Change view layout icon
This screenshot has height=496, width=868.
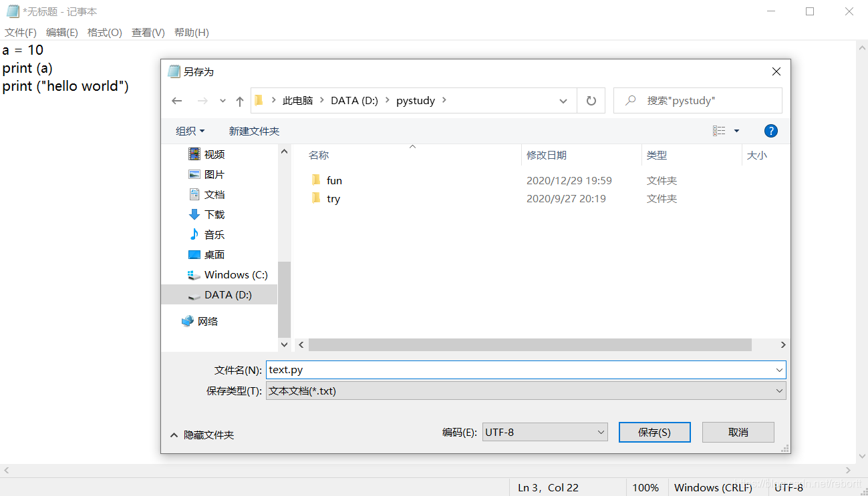click(x=719, y=131)
